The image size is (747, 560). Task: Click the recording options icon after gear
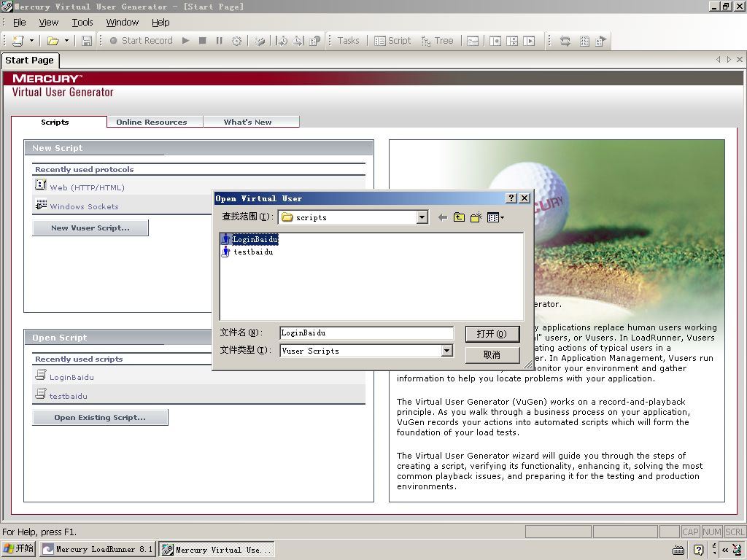(259, 41)
